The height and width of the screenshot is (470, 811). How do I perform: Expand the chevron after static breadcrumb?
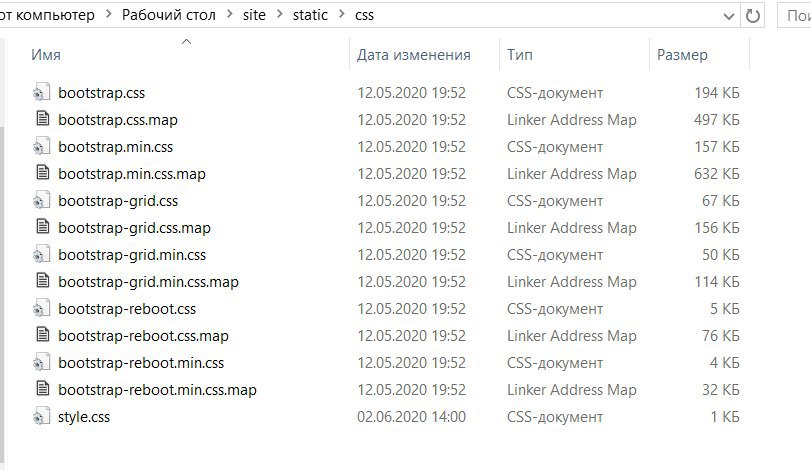[341, 15]
